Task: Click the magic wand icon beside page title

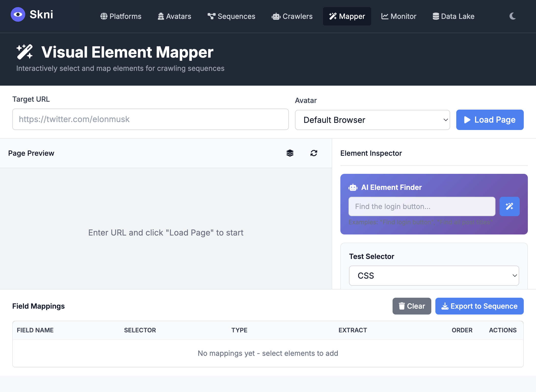Action: [x=24, y=52]
